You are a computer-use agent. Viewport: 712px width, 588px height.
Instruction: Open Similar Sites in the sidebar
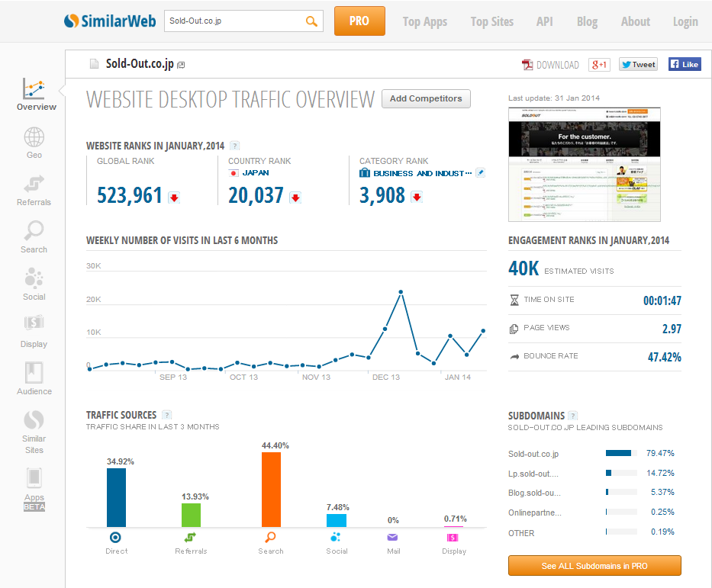(x=34, y=431)
